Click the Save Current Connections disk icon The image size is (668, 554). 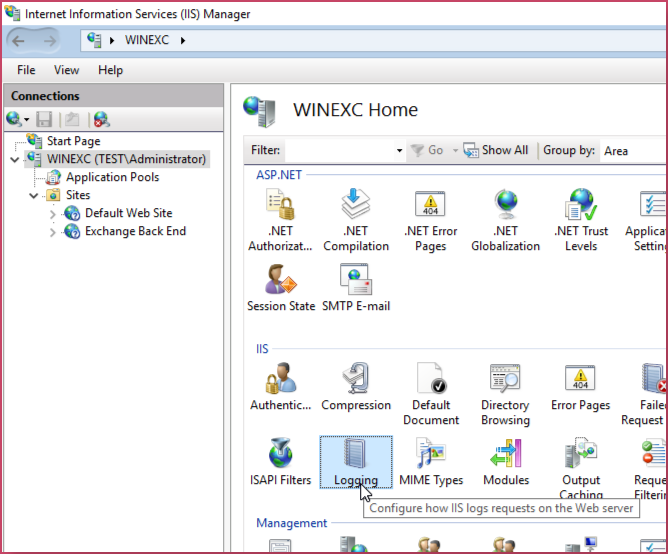[x=44, y=119]
